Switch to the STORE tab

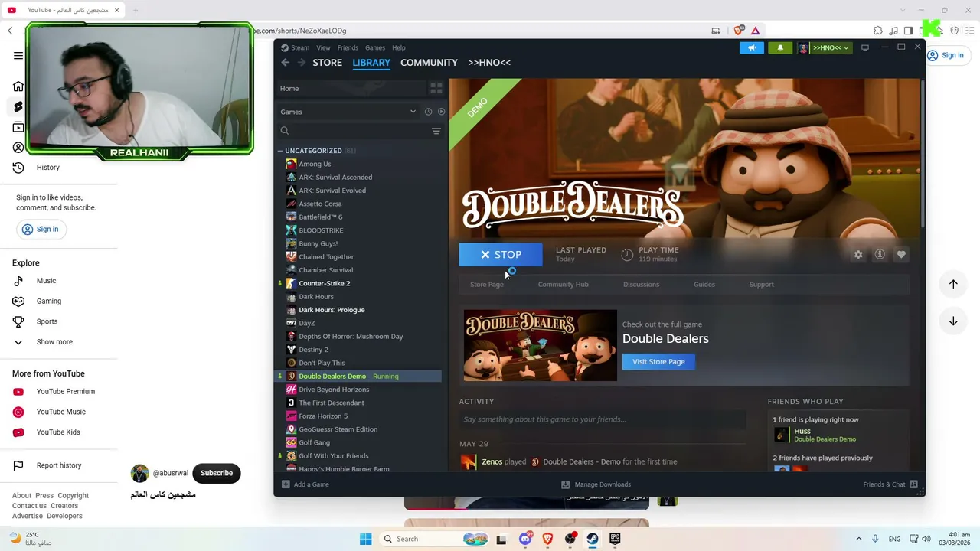tap(327, 63)
